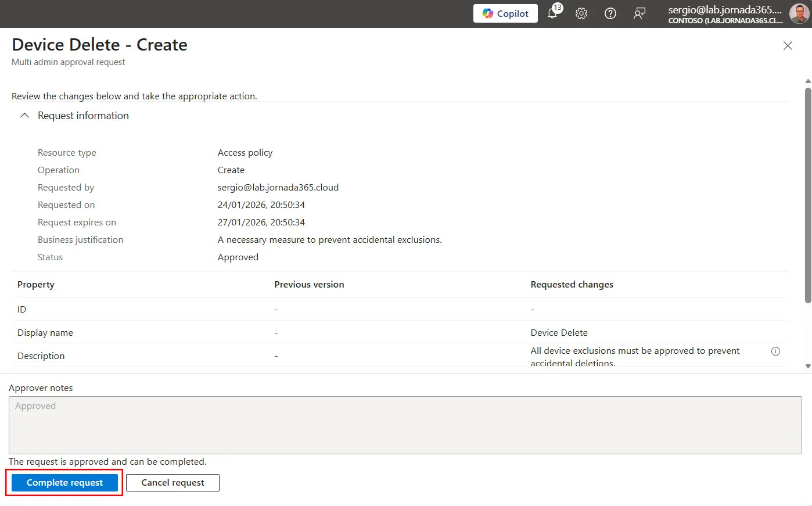The image size is (812, 506).
Task: Click the Display name property cell
Action: click(45, 333)
